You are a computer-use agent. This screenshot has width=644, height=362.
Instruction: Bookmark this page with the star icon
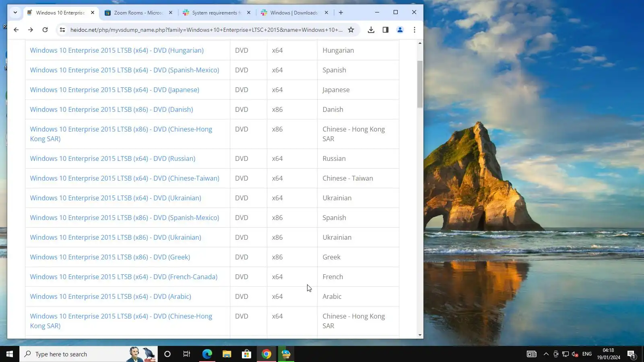coord(351,30)
